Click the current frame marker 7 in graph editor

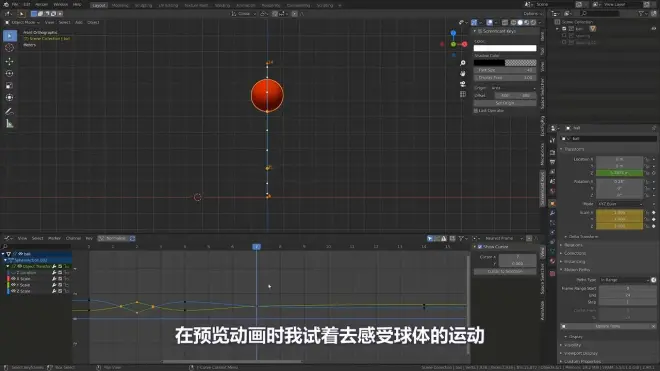pos(256,247)
